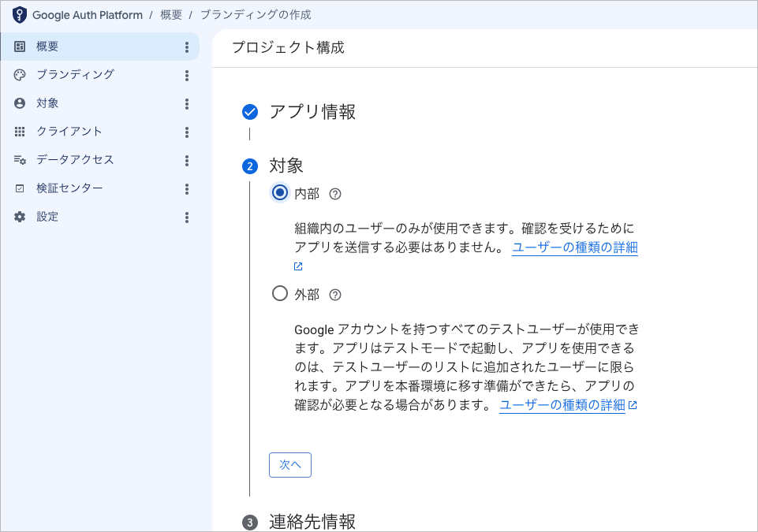Image resolution: width=758 pixels, height=532 pixels.
Task: Select the 外部 radio button
Action: pyautogui.click(x=279, y=293)
